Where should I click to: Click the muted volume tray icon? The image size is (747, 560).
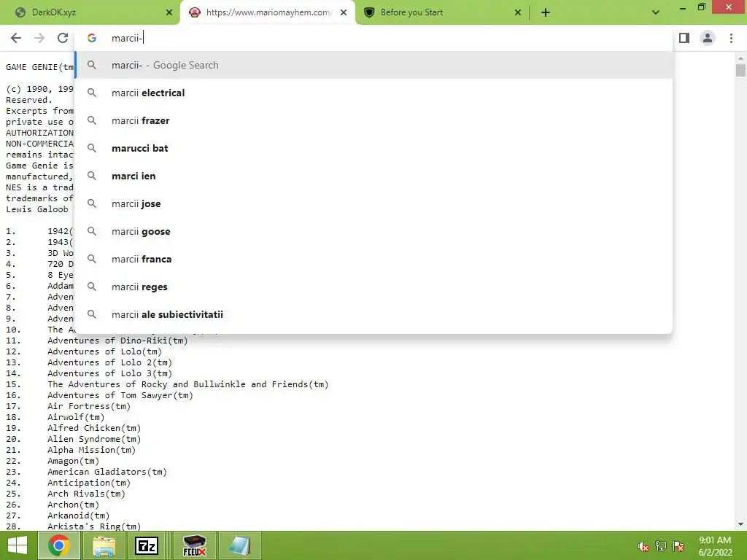(x=643, y=546)
